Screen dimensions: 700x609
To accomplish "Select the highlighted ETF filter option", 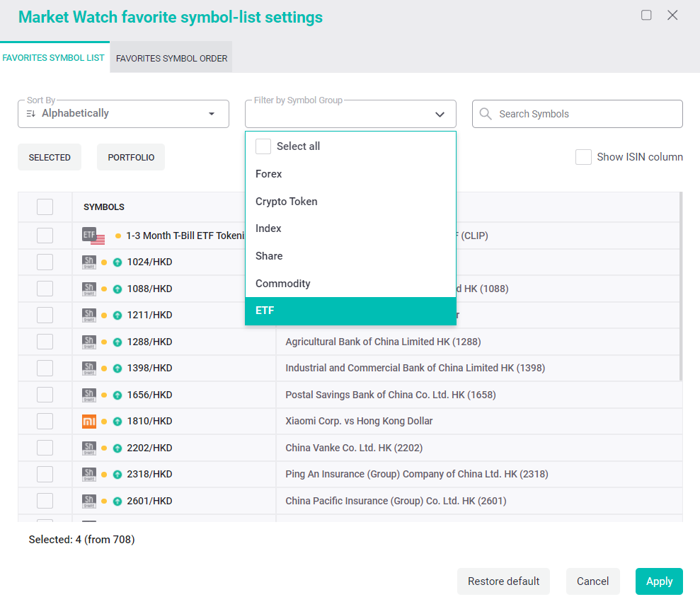I will point(350,311).
